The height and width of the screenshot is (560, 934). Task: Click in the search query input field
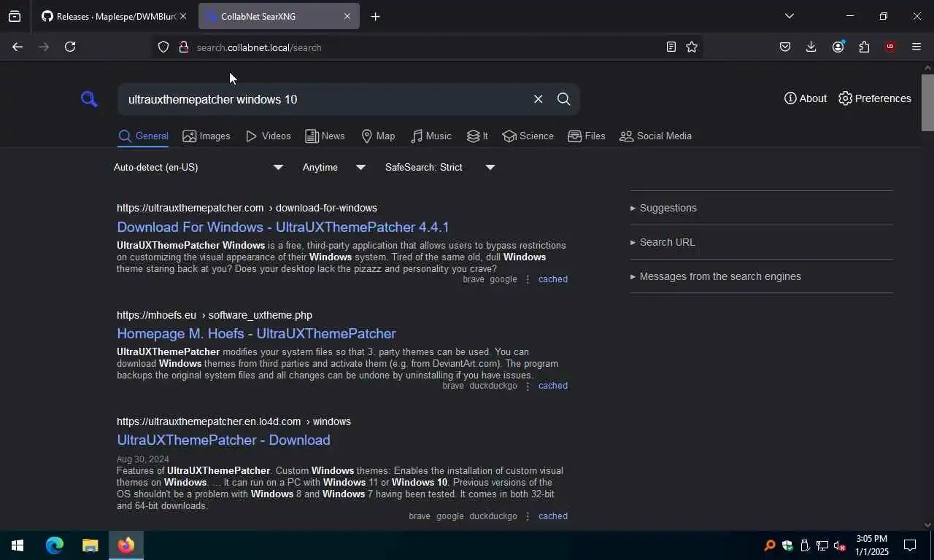[325, 99]
